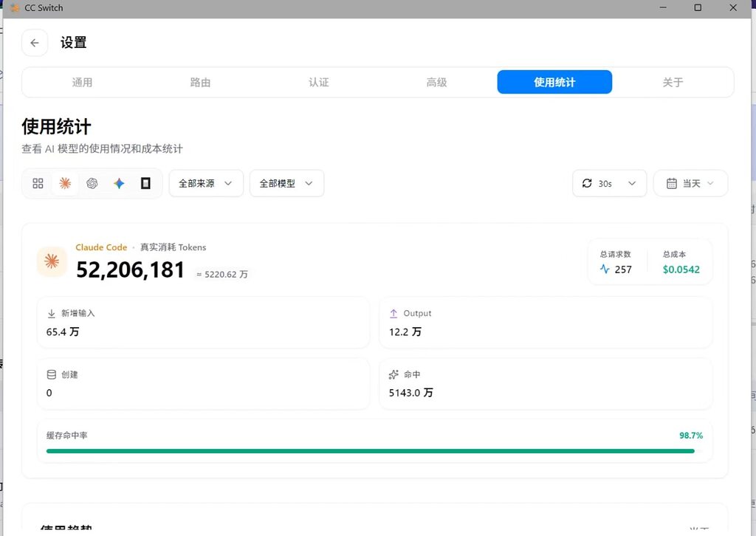Click the database icon beside 创建
The height and width of the screenshot is (536, 756).
click(x=52, y=374)
